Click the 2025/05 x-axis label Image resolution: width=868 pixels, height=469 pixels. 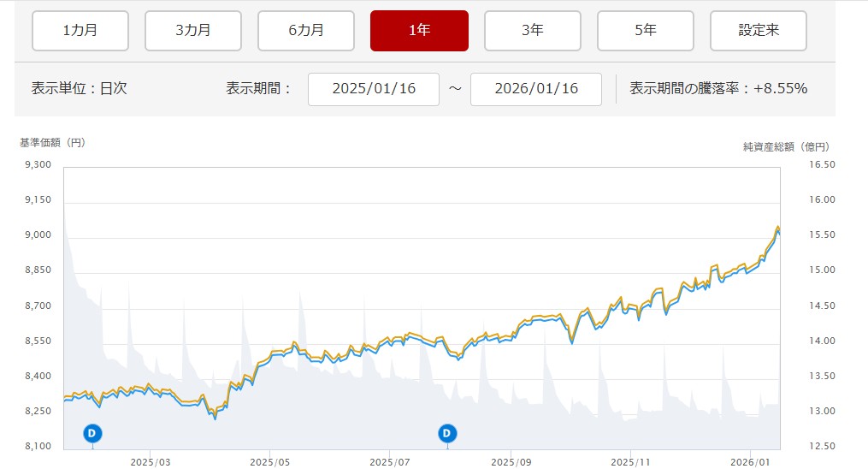click(270, 461)
